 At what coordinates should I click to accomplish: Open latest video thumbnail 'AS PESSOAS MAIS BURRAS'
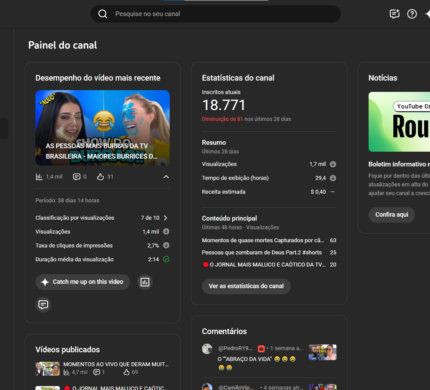click(103, 128)
